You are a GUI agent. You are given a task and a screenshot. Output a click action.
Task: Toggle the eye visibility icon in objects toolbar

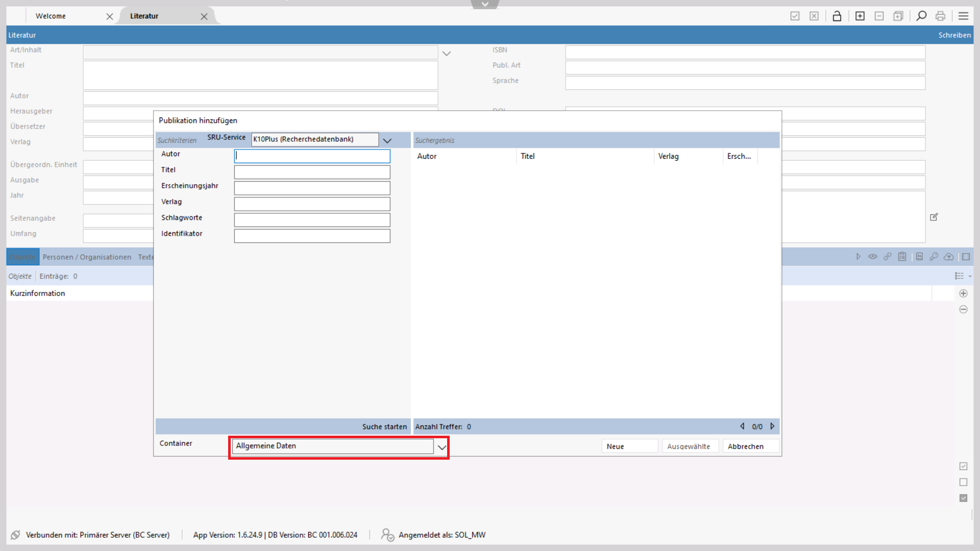(x=873, y=257)
